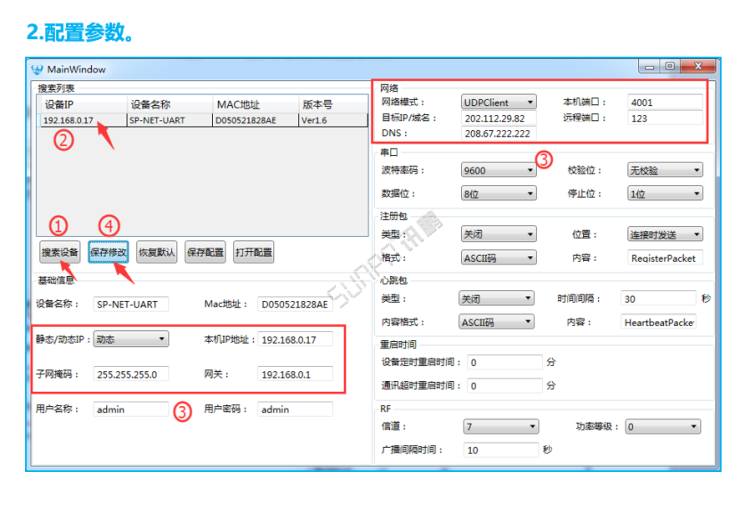Open the RF 信道 7 dropdown
This screenshot has height=507, width=750.
coord(501,426)
